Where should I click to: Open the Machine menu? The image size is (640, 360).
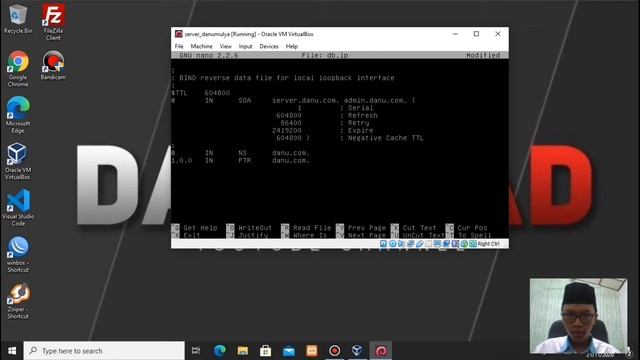pos(201,46)
